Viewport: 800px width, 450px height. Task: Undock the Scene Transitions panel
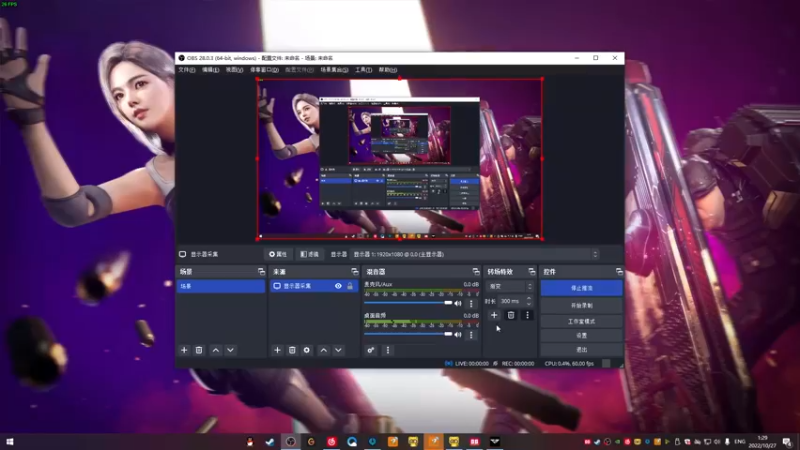tap(532, 271)
